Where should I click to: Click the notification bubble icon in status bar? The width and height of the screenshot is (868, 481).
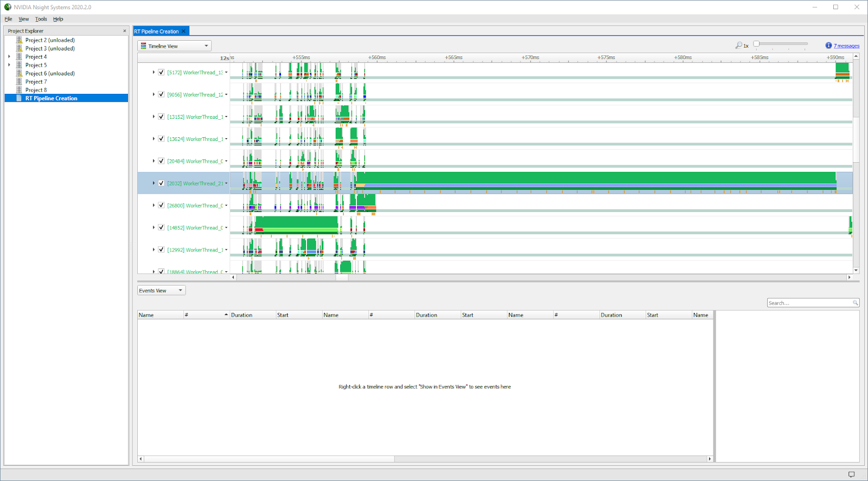click(851, 474)
